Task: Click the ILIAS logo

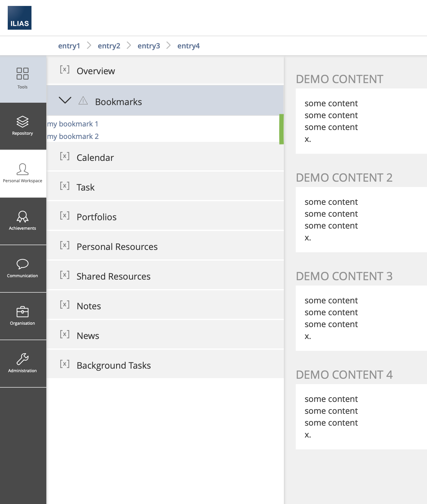Action: pyautogui.click(x=20, y=18)
